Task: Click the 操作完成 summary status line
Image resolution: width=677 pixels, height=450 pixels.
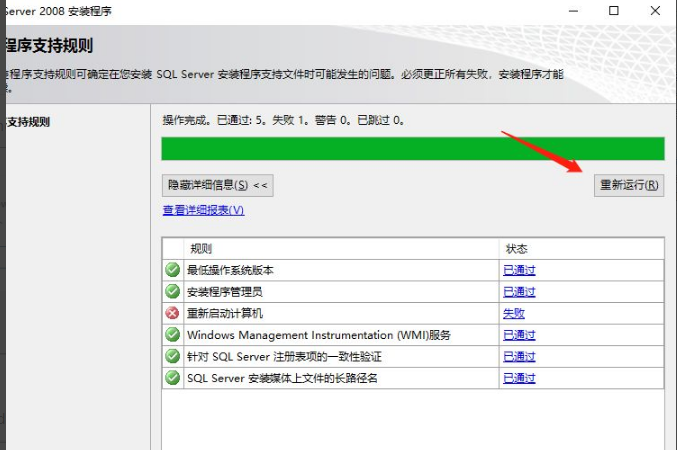Action: click(283, 120)
